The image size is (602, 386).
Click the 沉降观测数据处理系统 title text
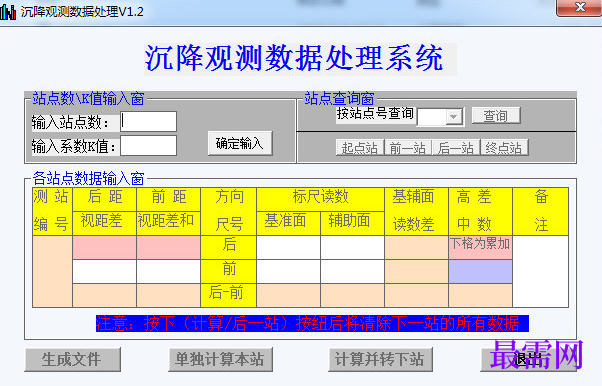[294, 58]
